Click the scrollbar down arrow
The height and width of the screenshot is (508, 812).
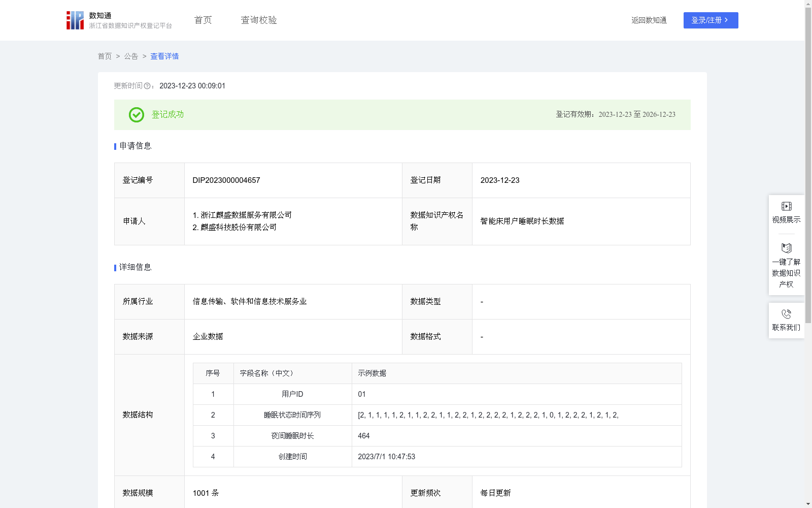(x=808, y=504)
